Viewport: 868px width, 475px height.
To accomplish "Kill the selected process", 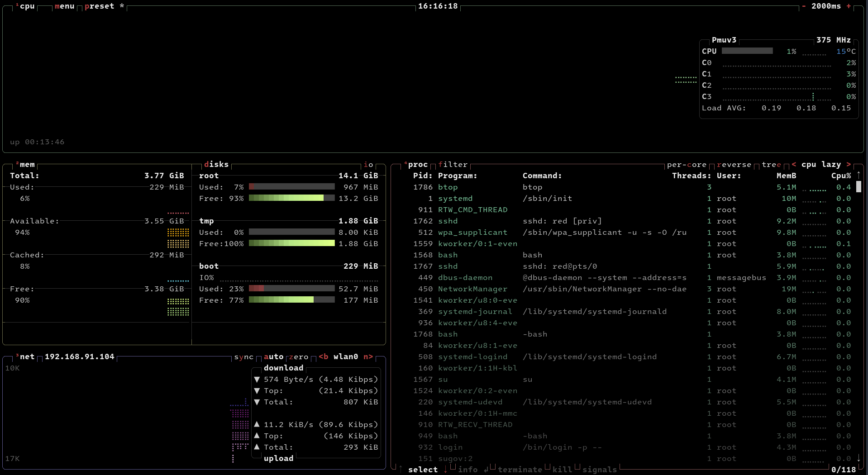I will [x=562, y=470].
